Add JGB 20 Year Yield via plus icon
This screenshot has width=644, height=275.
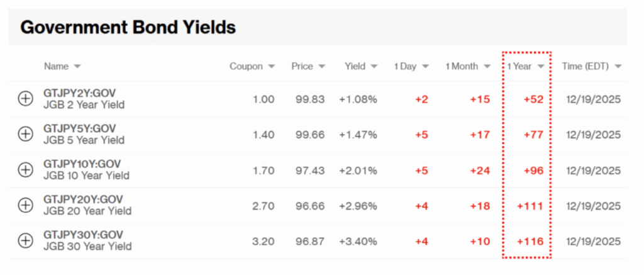click(x=25, y=205)
